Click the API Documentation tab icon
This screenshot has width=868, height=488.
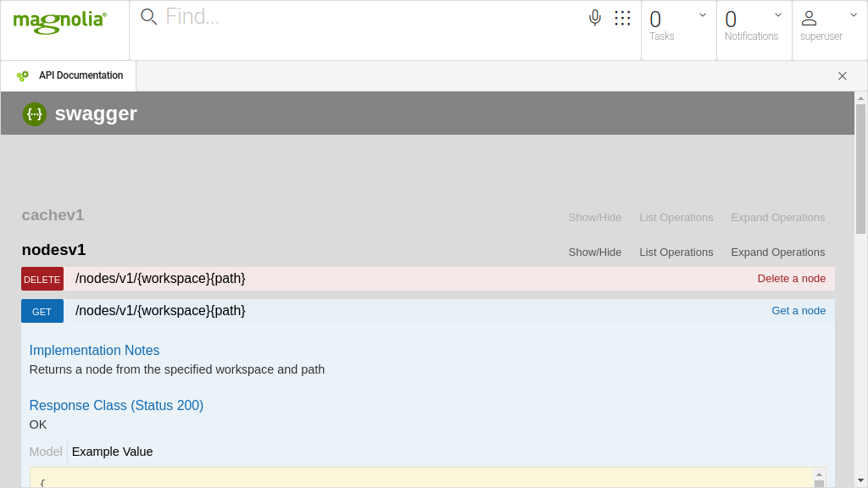23,75
